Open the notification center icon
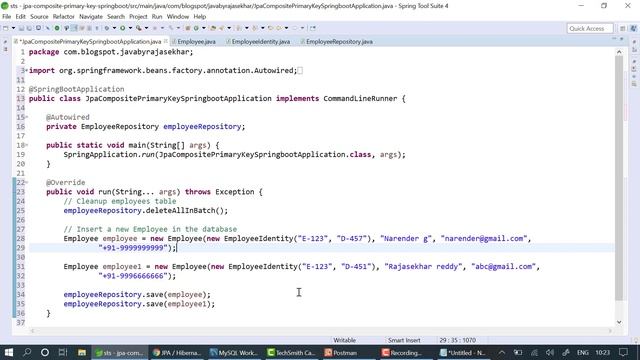This screenshot has height=360, width=640. 623,352
